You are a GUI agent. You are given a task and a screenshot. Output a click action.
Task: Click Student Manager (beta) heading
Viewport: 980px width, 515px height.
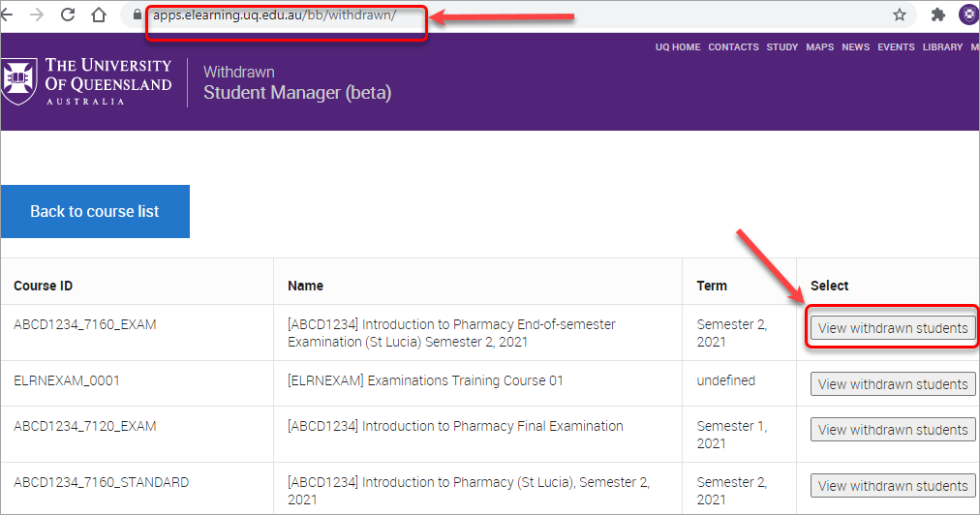tap(297, 93)
